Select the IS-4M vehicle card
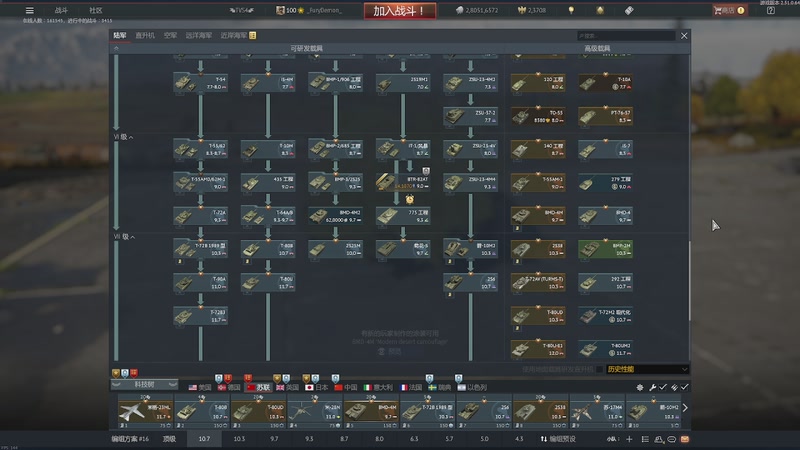Image resolution: width=800 pixels, height=450 pixels. [x=268, y=83]
